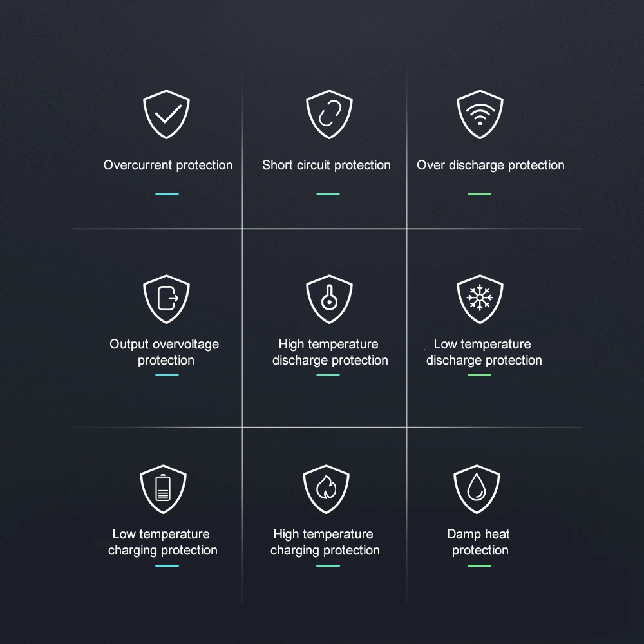
Task: Select Low temperature discharge protection text
Action: [484, 352]
